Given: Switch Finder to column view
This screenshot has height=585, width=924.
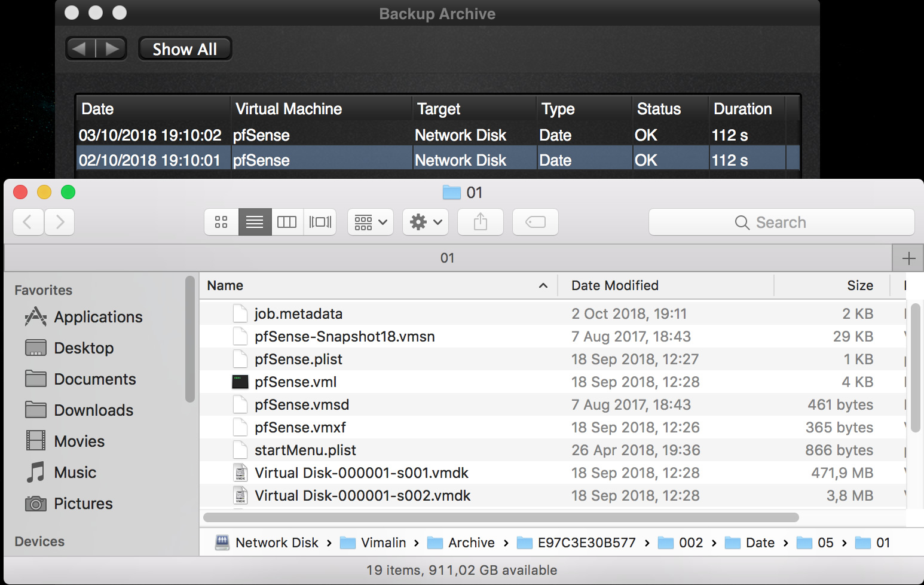Looking at the screenshot, I should point(287,222).
